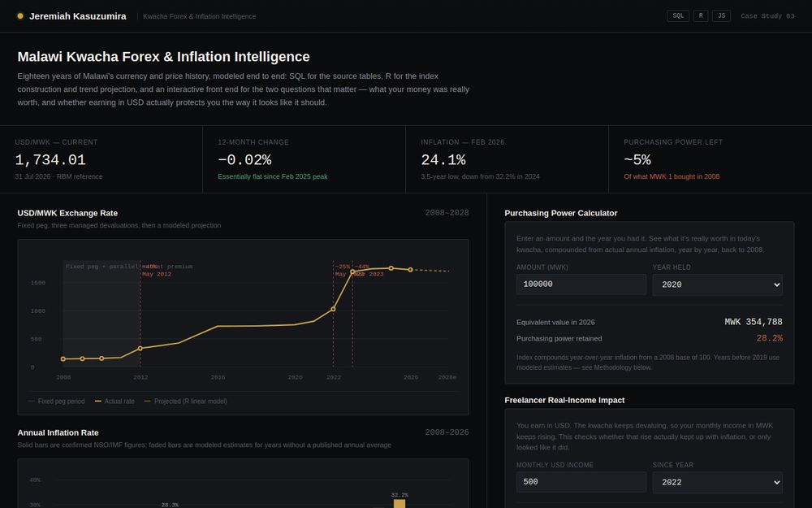Screen dimensions: 812x508
Task: Focus the Amount (MWK) input field
Action: pyautogui.click(x=581, y=284)
